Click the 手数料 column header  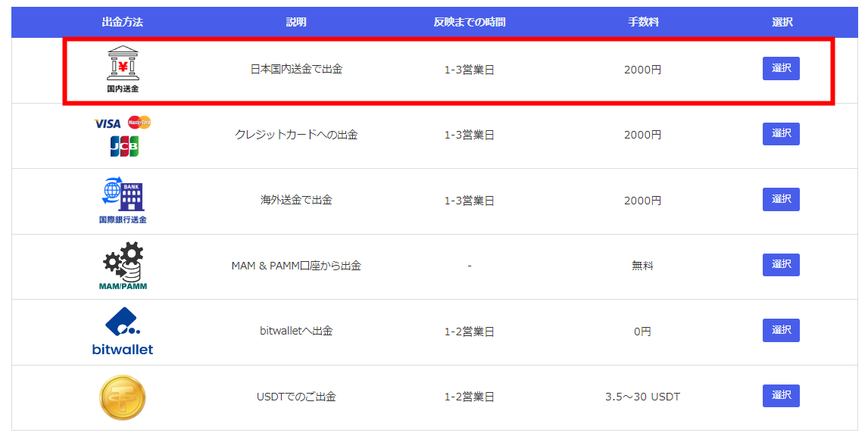643,22
